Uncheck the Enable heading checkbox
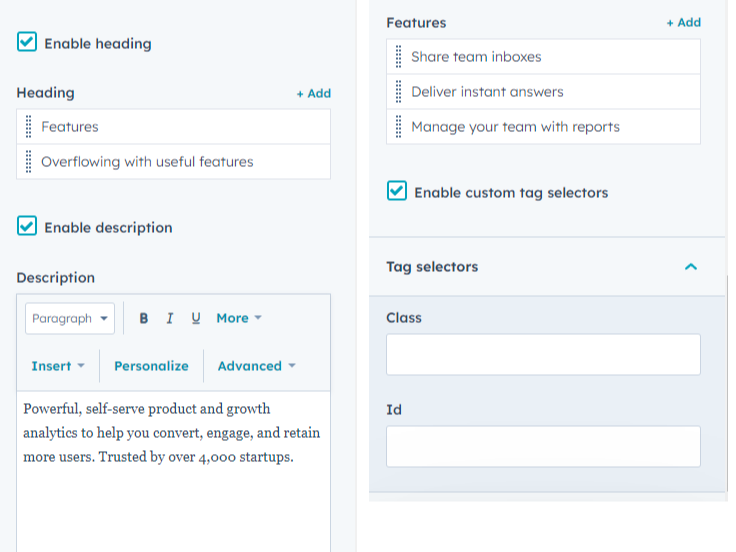 pyautogui.click(x=27, y=43)
